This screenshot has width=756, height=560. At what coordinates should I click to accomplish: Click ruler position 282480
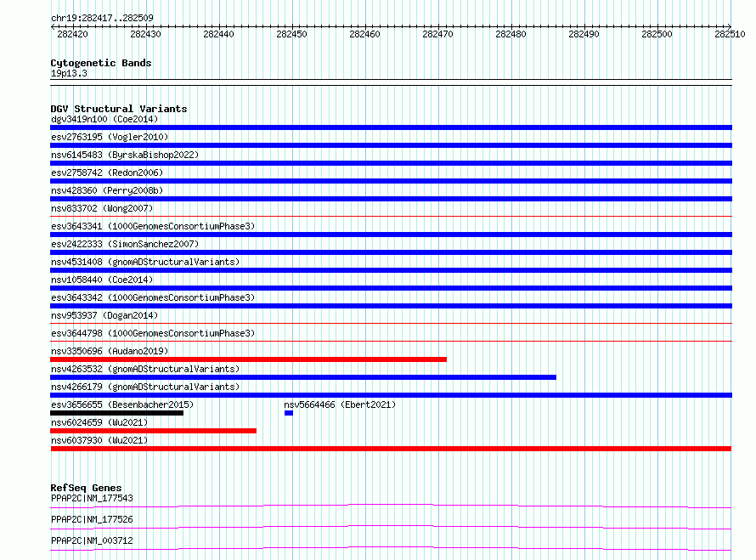511,34
